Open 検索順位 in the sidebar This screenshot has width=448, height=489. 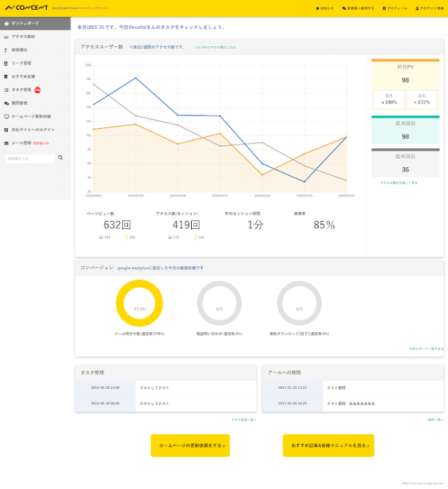[x=35, y=50]
